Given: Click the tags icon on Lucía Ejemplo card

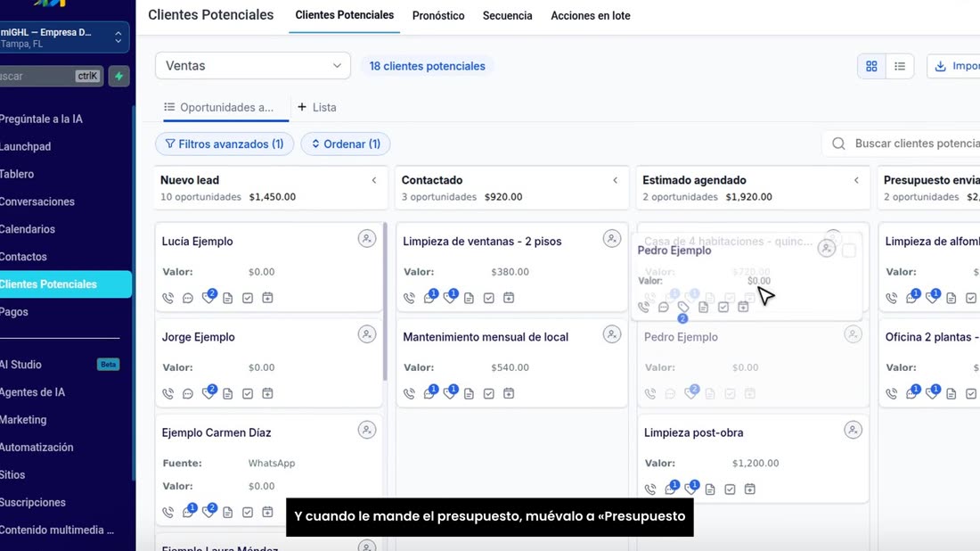Looking at the screenshot, I should (208, 297).
